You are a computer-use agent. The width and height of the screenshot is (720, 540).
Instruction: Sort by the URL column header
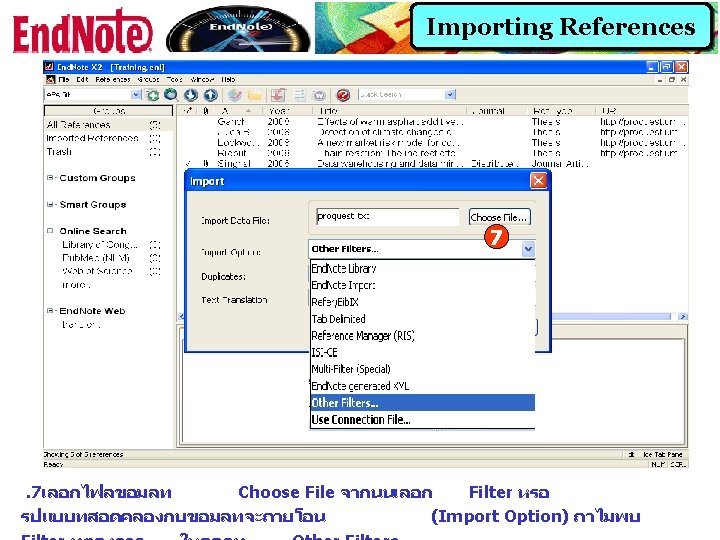(x=641, y=111)
